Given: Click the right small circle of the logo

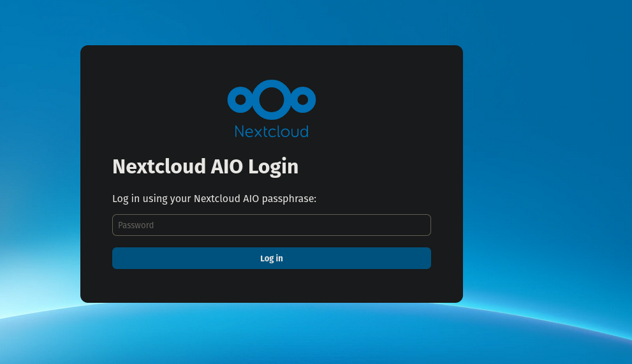Looking at the screenshot, I should (303, 99).
